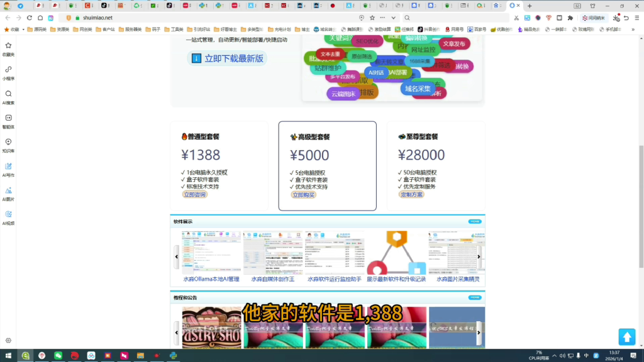Viewport: 644px width, 362px height.
Task: Open the browser extensions puzzle icon
Action: pos(570,18)
